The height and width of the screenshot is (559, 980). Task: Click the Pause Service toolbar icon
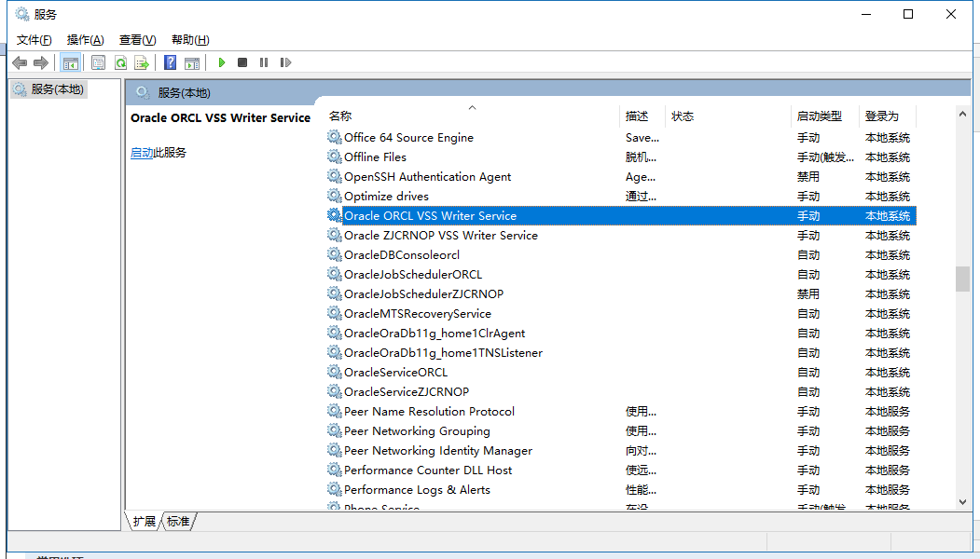(264, 62)
